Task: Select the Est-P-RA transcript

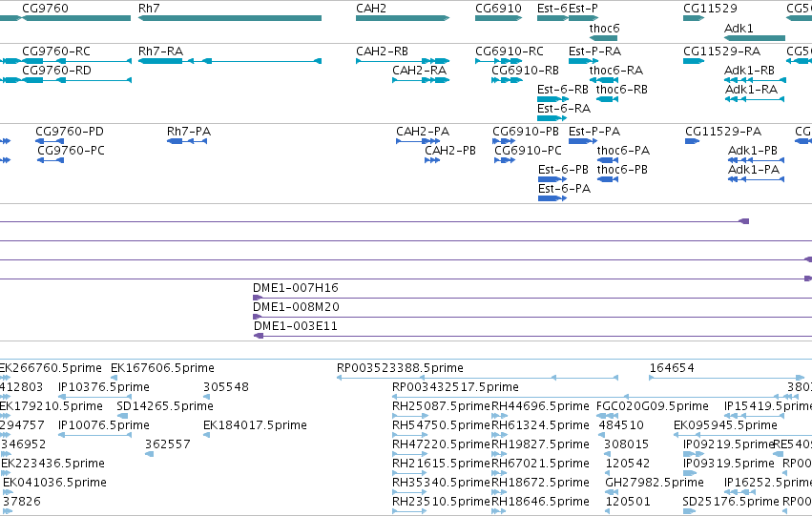Action: 583,61
